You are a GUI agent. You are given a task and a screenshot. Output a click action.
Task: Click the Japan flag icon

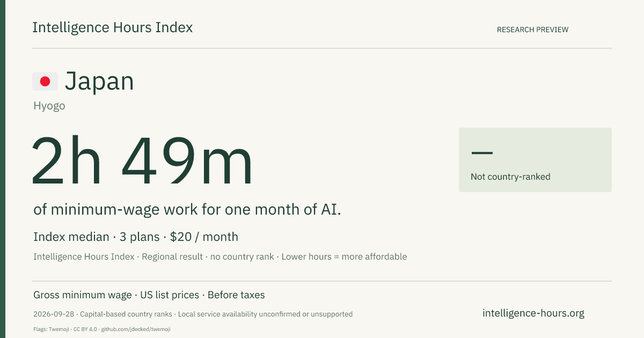point(45,82)
